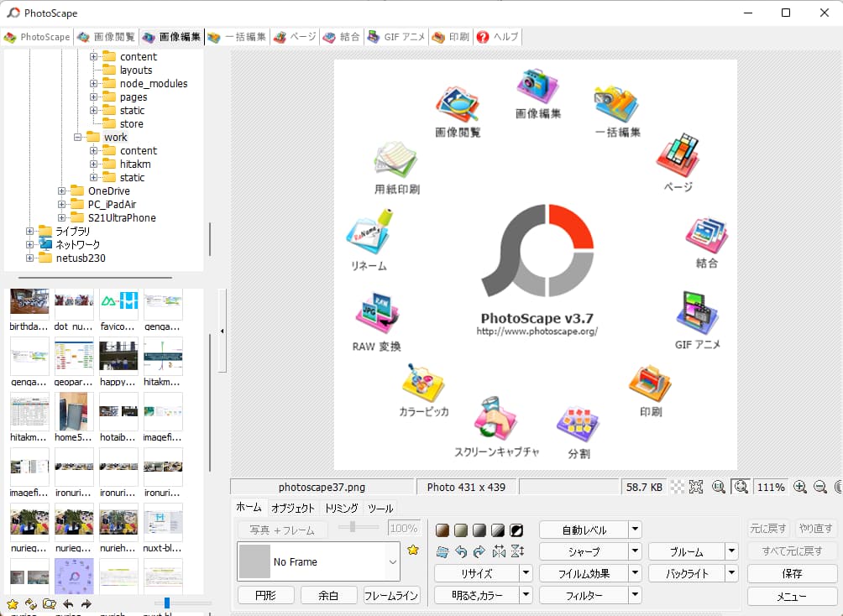
Task: Expand the OneDrive folder in the tree
Action: pyautogui.click(x=62, y=191)
